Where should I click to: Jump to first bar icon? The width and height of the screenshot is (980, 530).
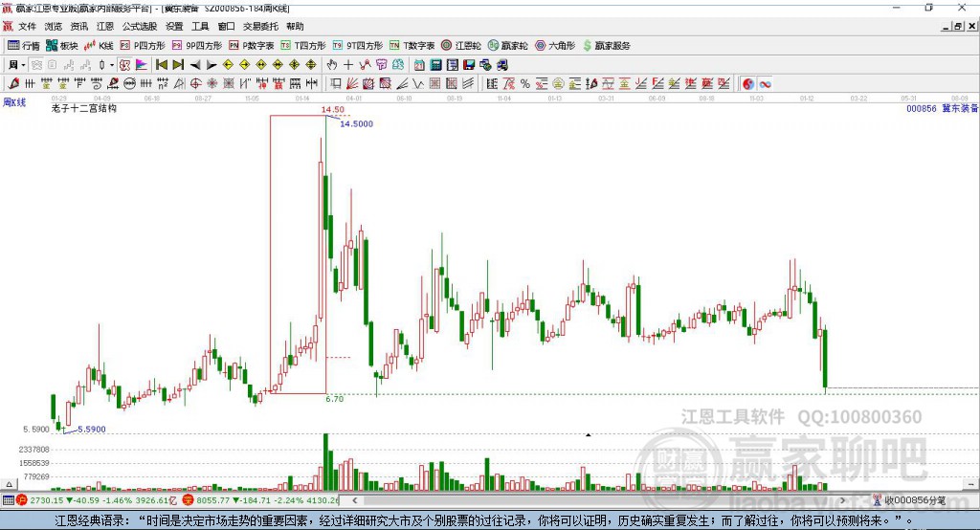pyautogui.click(x=161, y=65)
